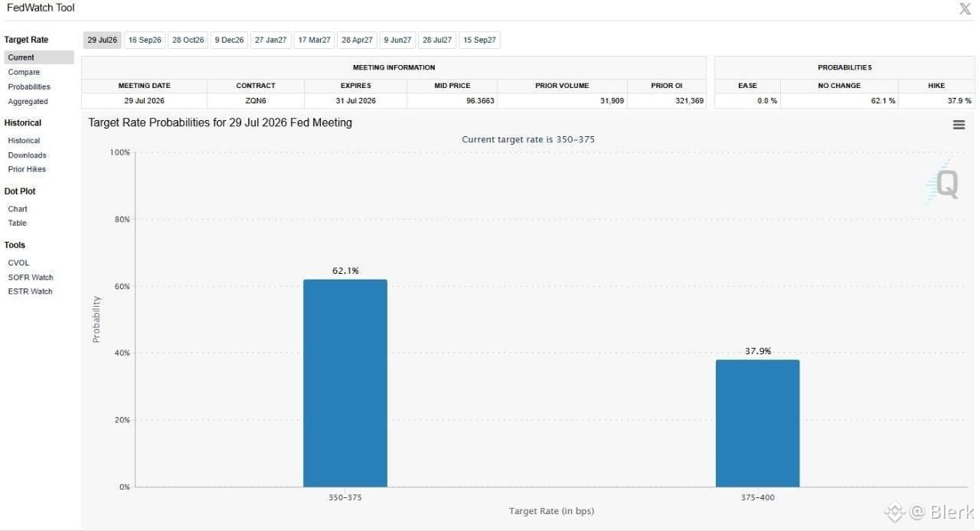The width and height of the screenshot is (980, 531).
Task: Click the 375-400 axis label
Action: click(758, 497)
